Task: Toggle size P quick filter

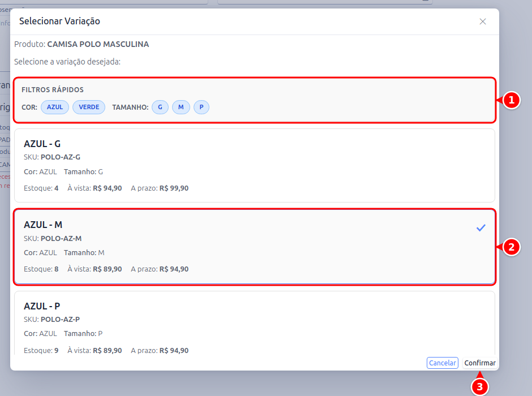Action: click(201, 107)
